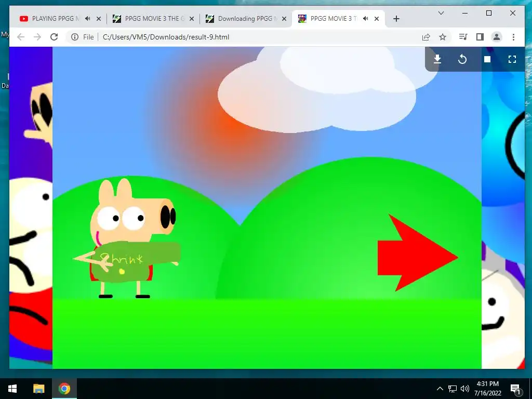Share this page icon in the address bar
532x399 pixels.
426,37
